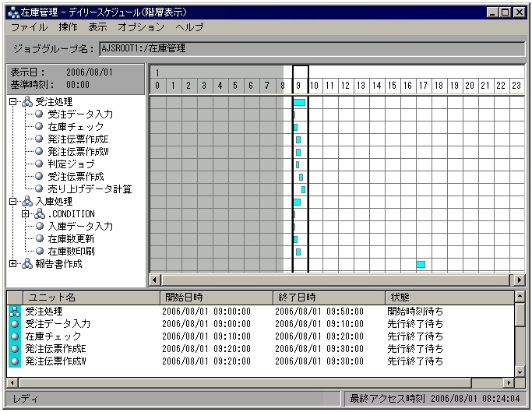Select 在庫チェック in the tree

point(76,127)
